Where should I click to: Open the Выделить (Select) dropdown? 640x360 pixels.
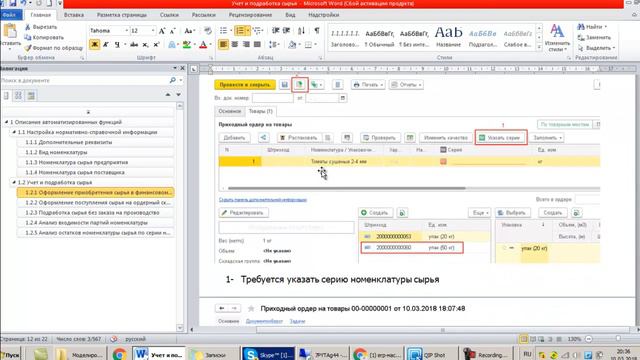[x=596, y=48]
